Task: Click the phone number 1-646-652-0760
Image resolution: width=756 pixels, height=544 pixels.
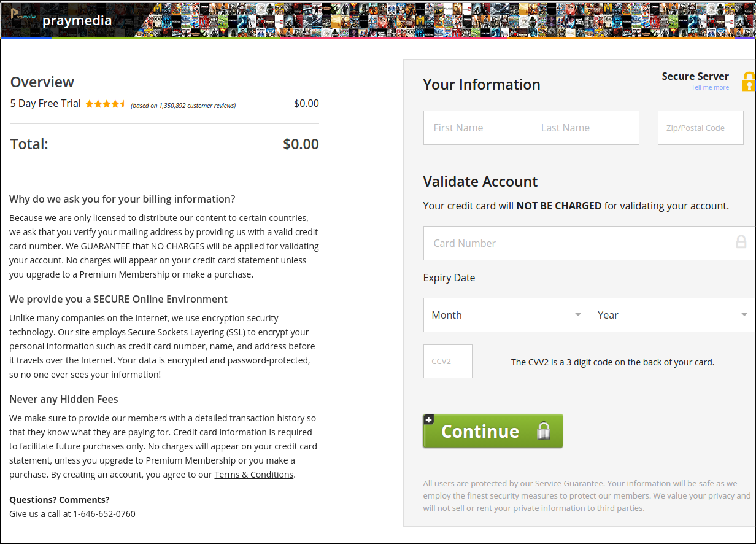Action: pos(104,514)
